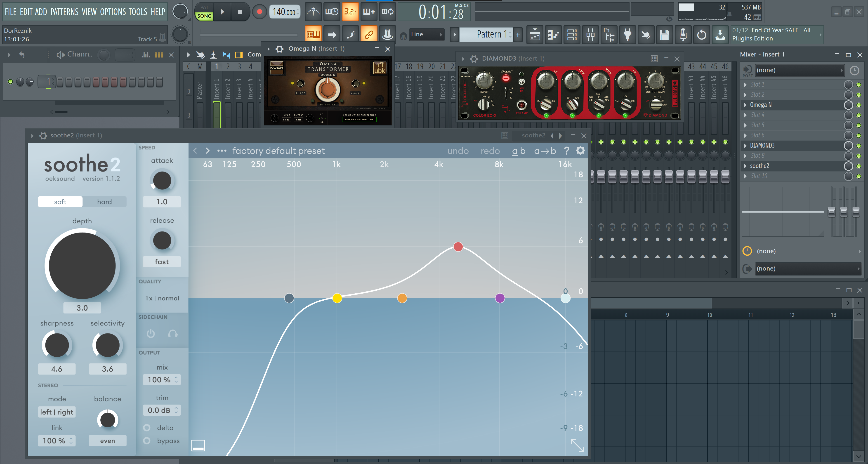Screen dimensions: 868x464
Task: Open the mixer output (none) dropdown at bottom
Action: [x=808, y=269]
